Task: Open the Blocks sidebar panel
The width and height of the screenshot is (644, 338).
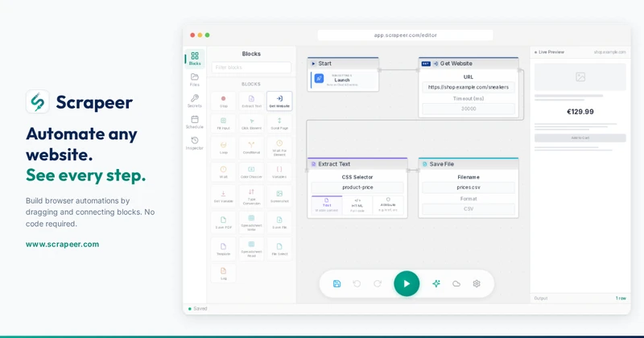Action: point(195,58)
